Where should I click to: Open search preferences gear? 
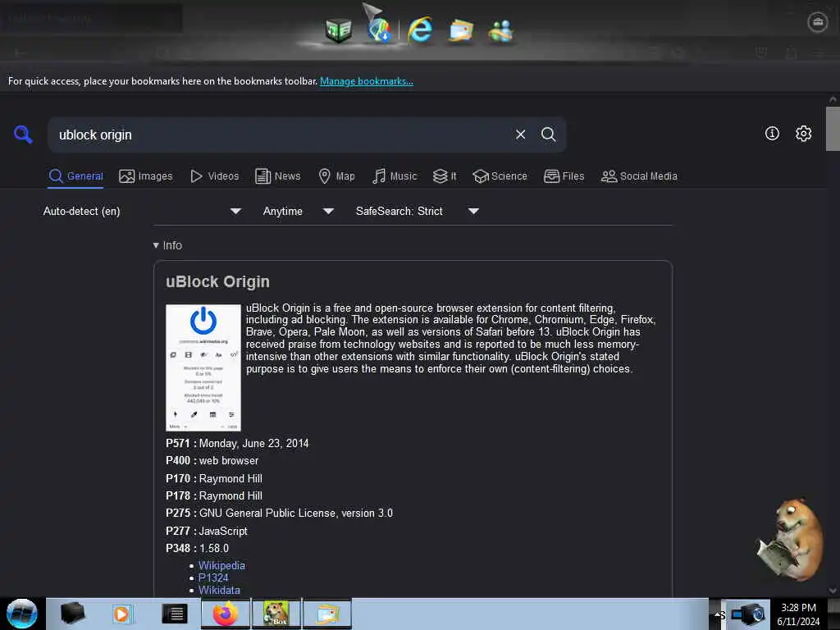point(803,134)
